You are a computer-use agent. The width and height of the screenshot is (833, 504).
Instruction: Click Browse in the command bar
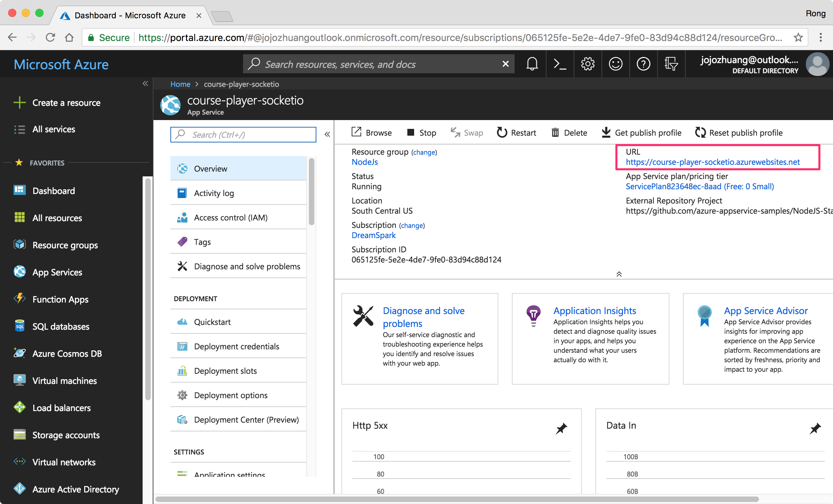click(x=371, y=133)
